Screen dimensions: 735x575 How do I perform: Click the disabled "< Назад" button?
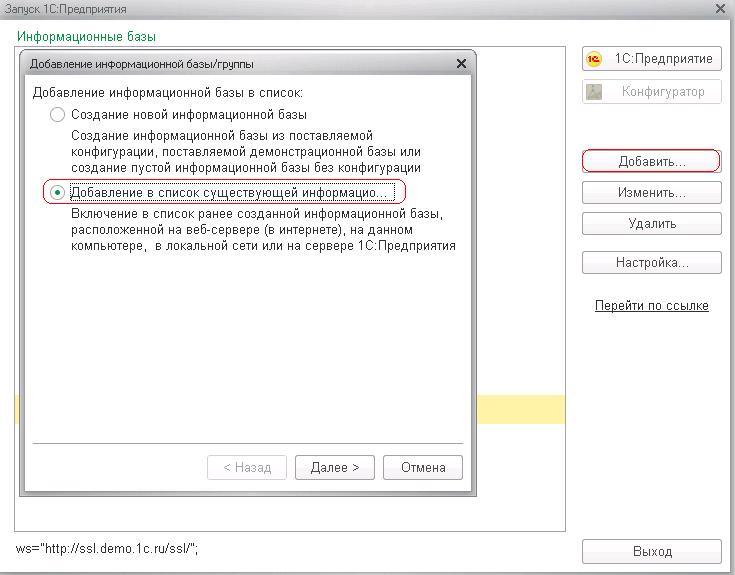click(x=247, y=467)
